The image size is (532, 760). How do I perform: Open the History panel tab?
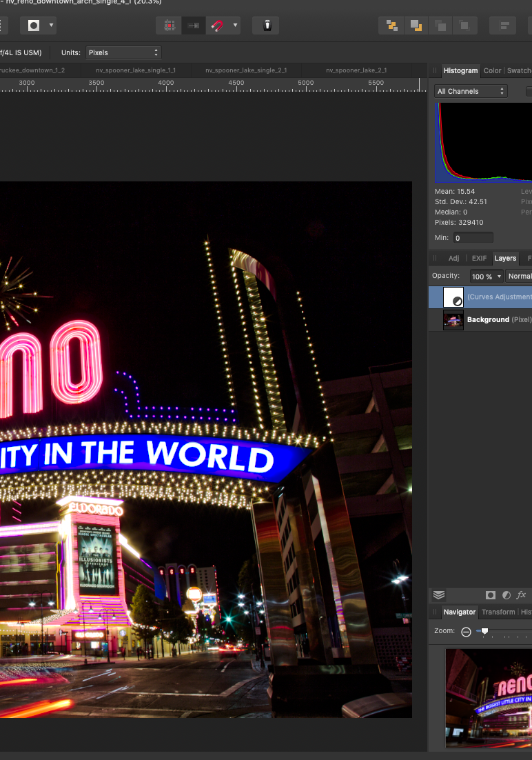(526, 612)
